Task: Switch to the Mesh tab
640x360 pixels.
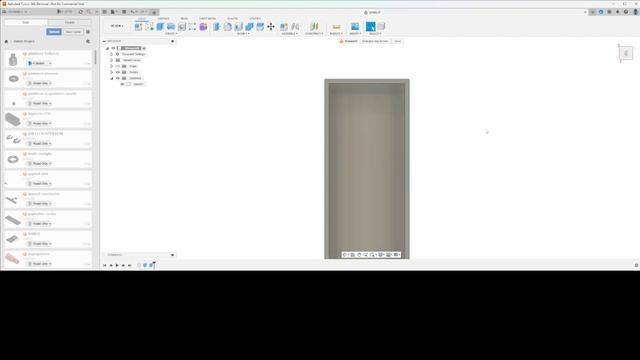Action: point(184,18)
